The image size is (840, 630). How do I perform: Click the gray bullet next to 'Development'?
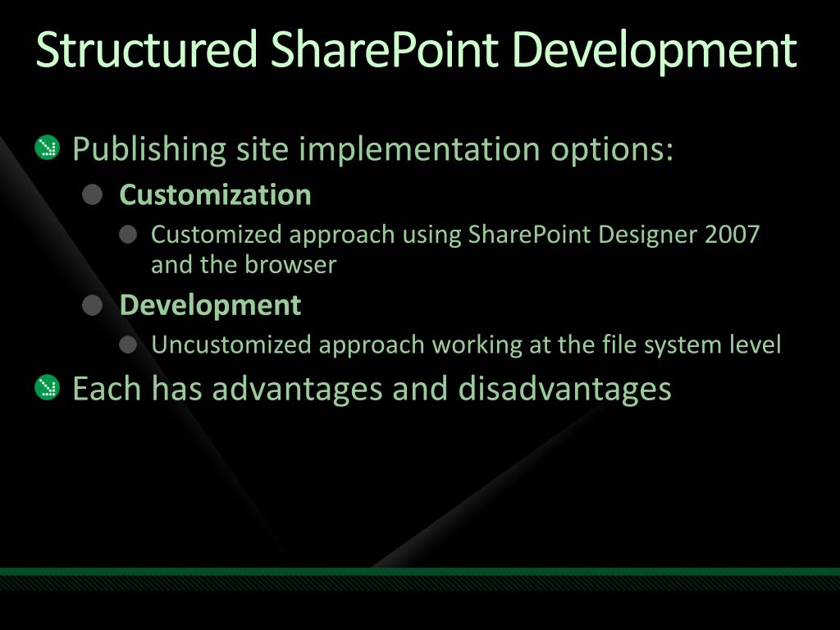pyautogui.click(x=93, y=305)
